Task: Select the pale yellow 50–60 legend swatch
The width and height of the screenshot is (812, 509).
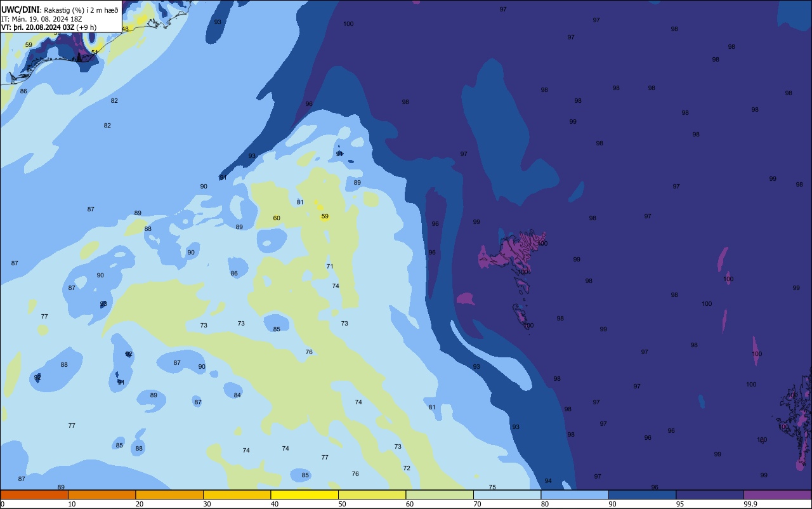Action: pos(372,494)
